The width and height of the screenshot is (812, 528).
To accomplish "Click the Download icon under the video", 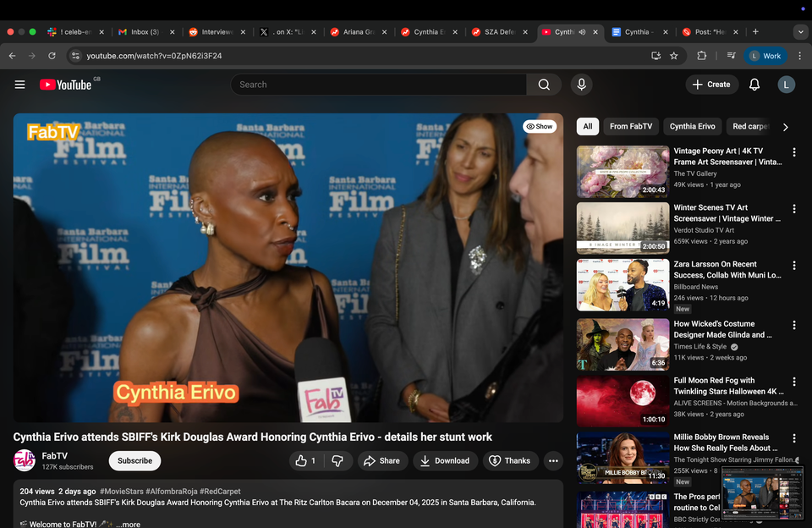I will click(445, 460).
